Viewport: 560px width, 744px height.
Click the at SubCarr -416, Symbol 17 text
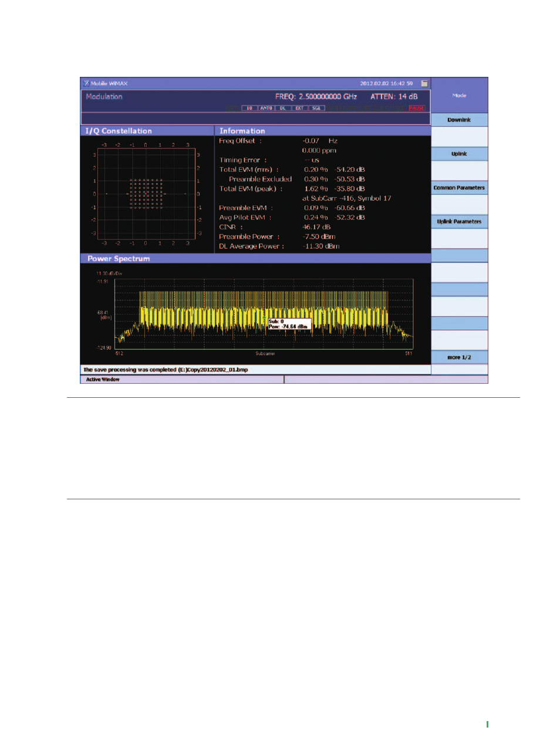[347, 198]
